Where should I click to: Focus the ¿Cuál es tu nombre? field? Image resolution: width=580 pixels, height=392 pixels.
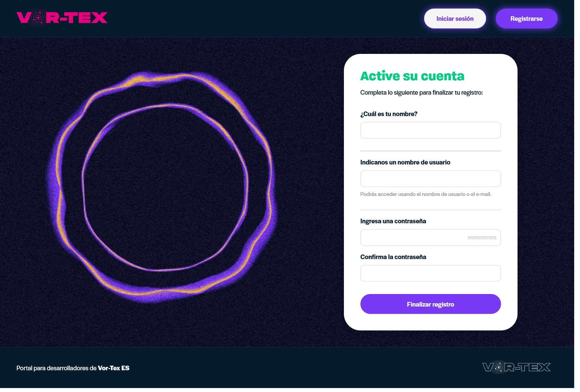coord(430,130)
